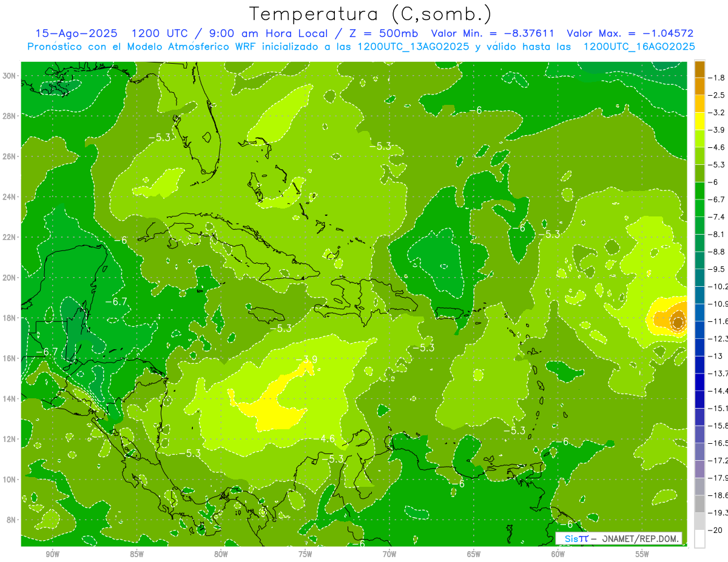
Task: Click the "80W" longitude axis label
Action: [221, 554]
